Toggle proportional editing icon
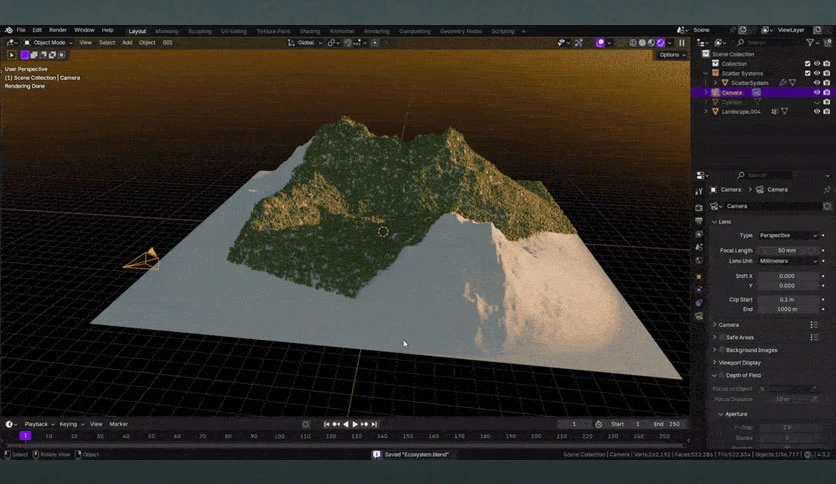 [x=375, y=43]
